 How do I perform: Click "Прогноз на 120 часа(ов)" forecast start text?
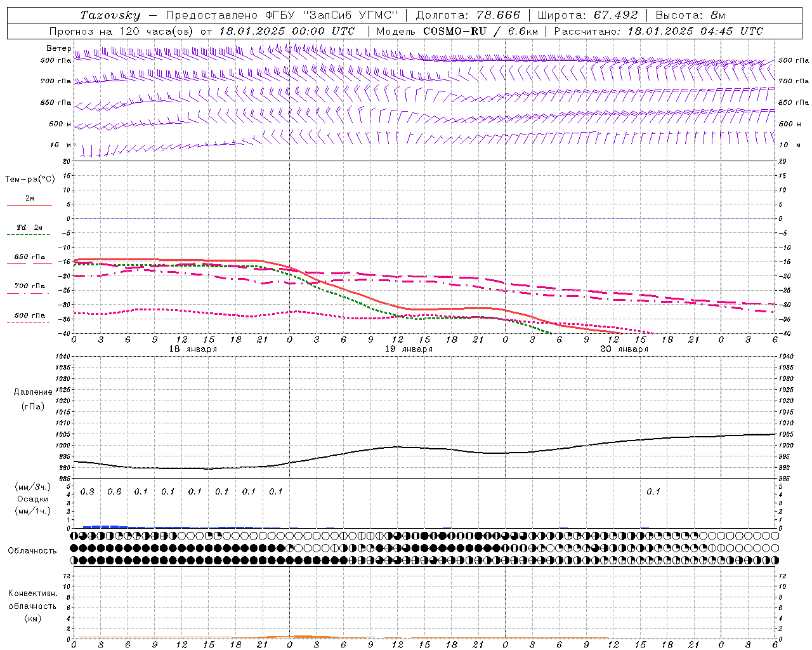(x=122, y=31)
